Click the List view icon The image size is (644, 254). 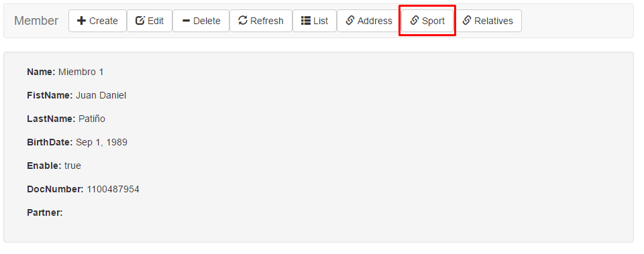(306, 21)
